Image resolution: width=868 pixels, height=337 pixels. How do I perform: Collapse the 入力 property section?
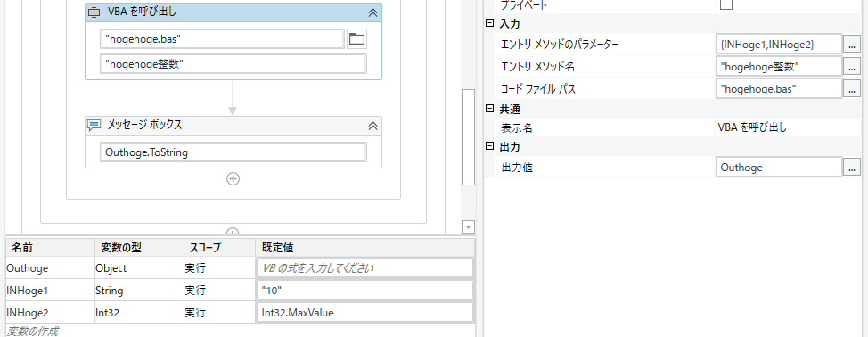pyautogui.click(x=489, y=23)
